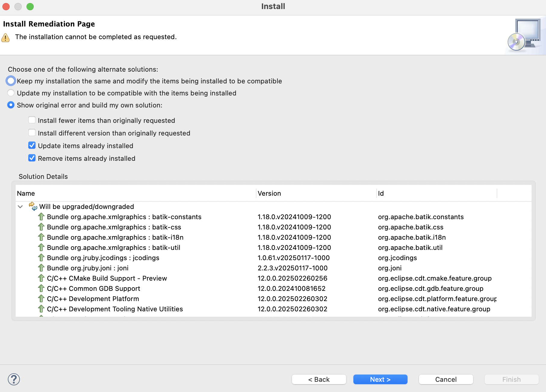The width and height of the screenshot is (546, 392).
Task: Uncheck 'Update items already installed'
Action: pyautogui.click(x=32, y=146)
